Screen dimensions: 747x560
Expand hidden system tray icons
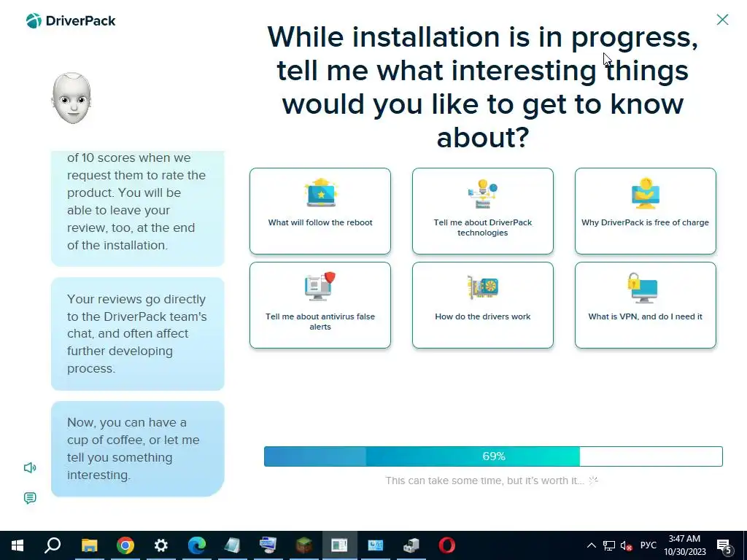(591, 545)
